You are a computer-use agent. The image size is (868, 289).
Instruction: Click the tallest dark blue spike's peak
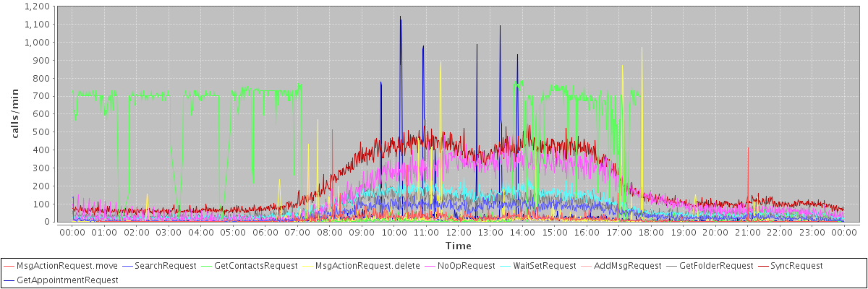(x=400, y=17)
